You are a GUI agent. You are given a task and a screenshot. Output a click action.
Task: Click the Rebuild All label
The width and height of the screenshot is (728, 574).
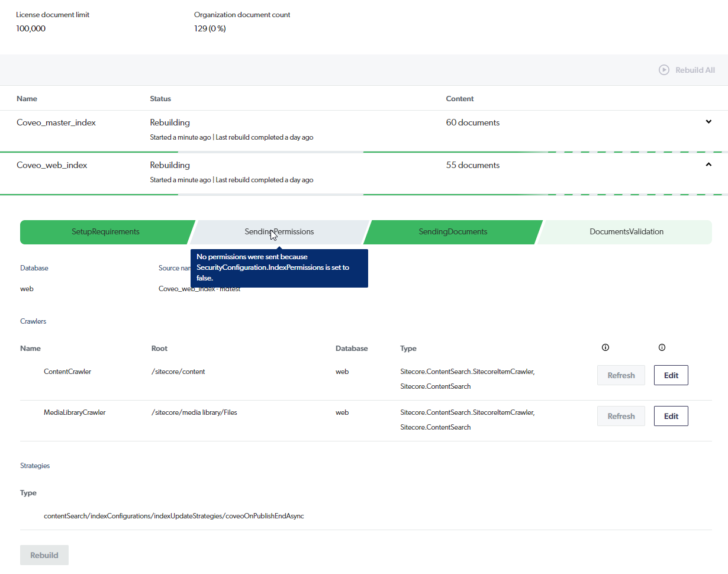coord(695,70)
